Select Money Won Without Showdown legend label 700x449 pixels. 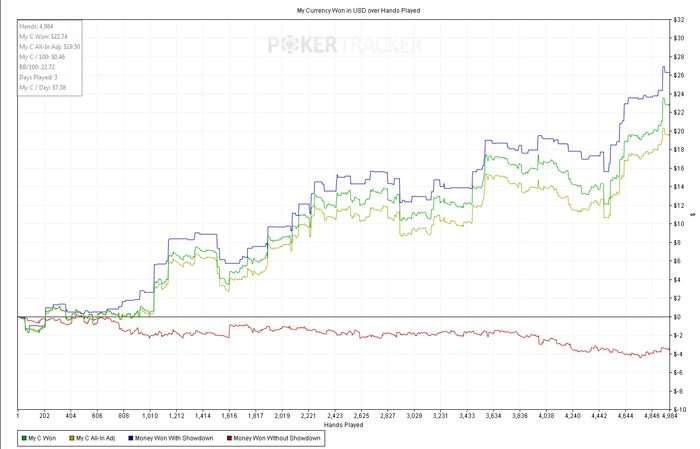pyautogui.click(x=277, y=438)
